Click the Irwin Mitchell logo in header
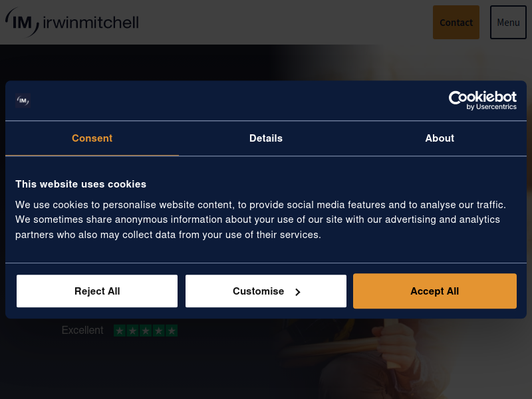Screen dimensions: 532x399 coord(72,22)
